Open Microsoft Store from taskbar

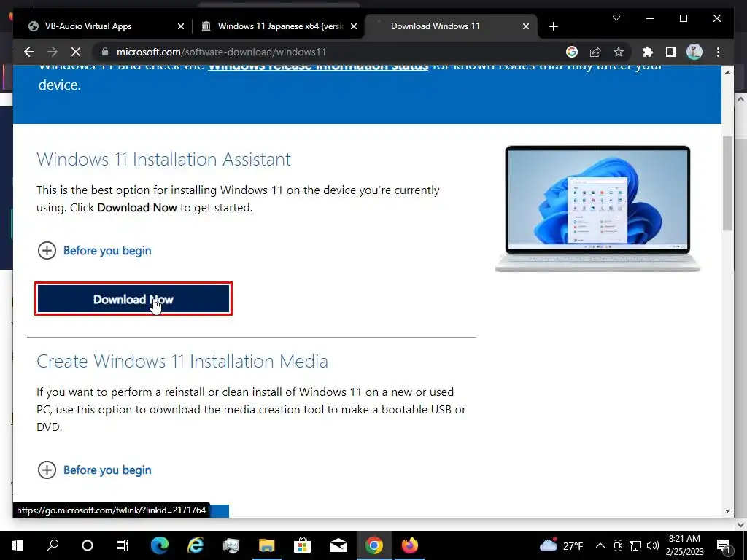pos(302,545)
